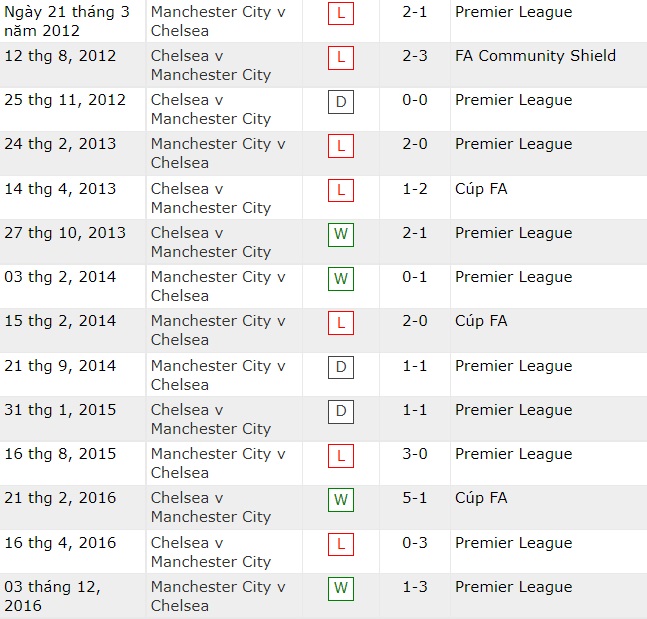
Task: Open Chelsea v Manchester City match on 31 thg 1, 2015
Action: click(x=210, y=419)
